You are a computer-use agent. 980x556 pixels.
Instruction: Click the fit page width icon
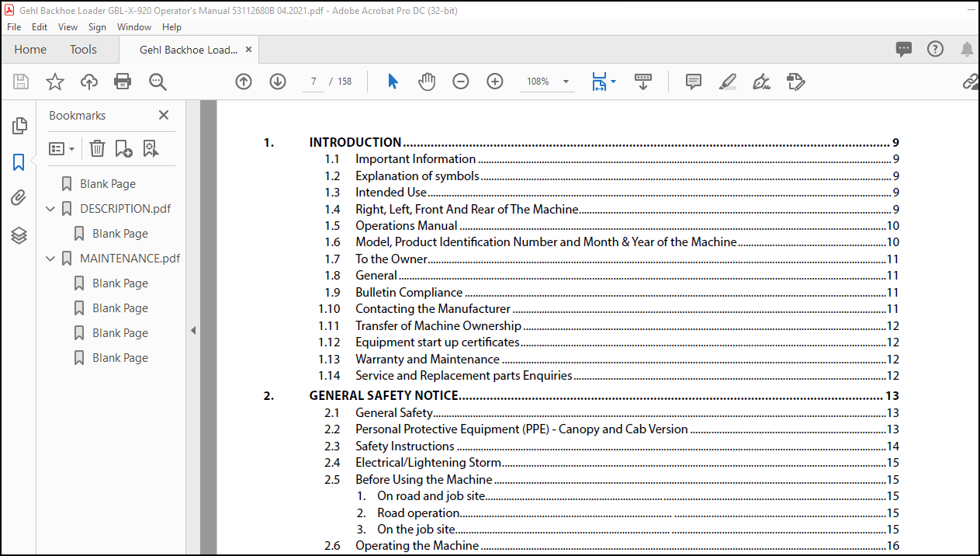[599, 82]
